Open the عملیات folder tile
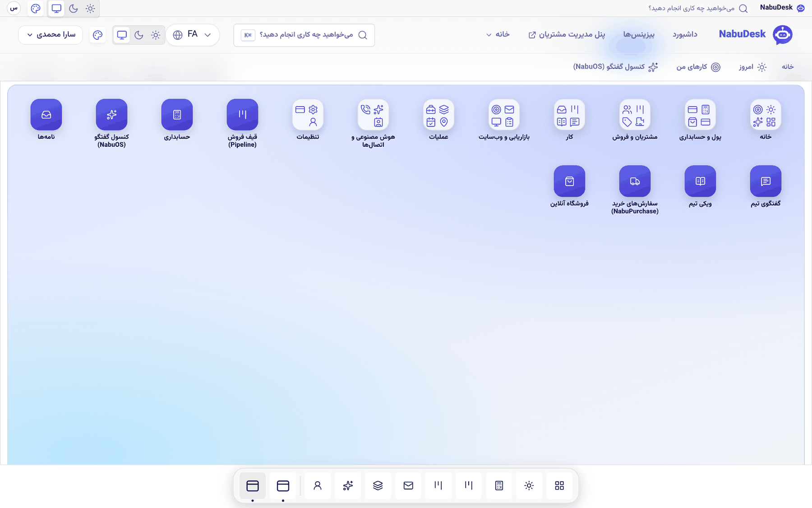 tap(438, 115)
